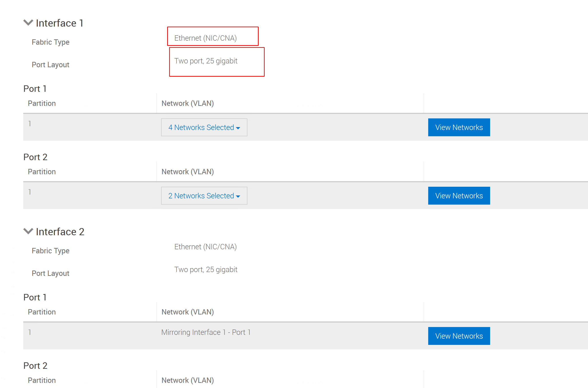The width and height of the screenshot is (588, 388).
Task: Click Ethernet (NIC/CNA) value under Interface 2
Action: [x=205, y=247]
